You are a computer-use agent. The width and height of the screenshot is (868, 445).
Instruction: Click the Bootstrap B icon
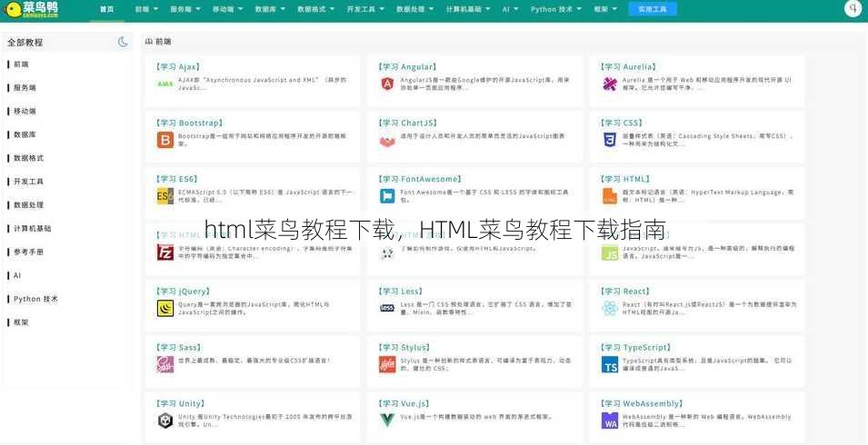pos(165,141)
